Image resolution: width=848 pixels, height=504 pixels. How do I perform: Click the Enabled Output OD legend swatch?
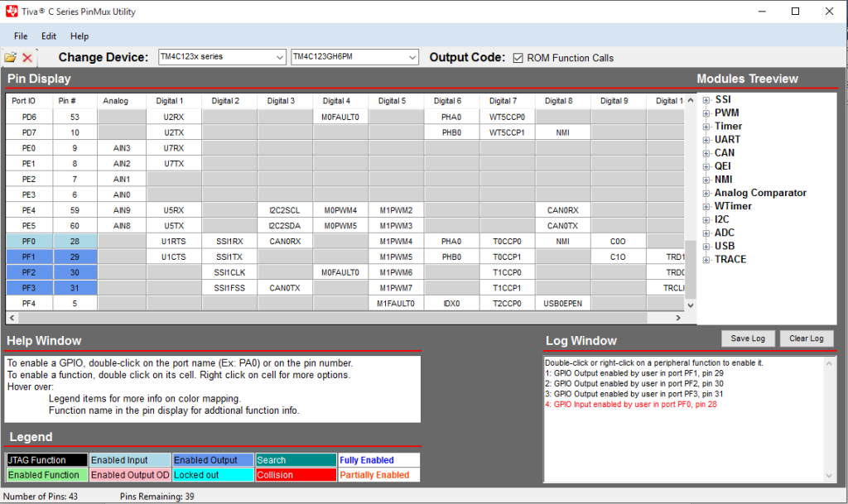[x=130, y=475]
